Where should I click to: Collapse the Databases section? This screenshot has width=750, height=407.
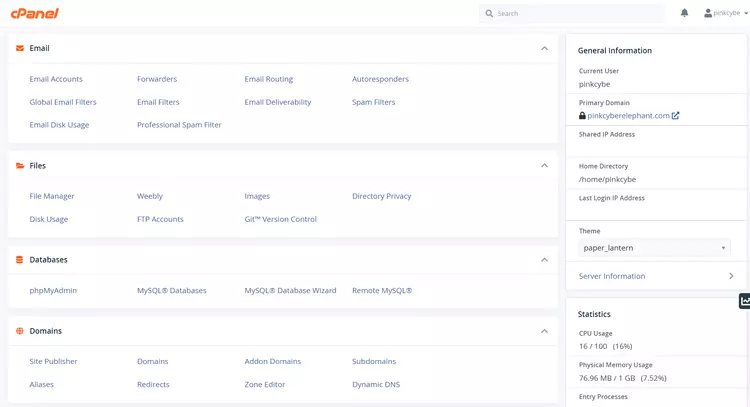coord(544,260)
